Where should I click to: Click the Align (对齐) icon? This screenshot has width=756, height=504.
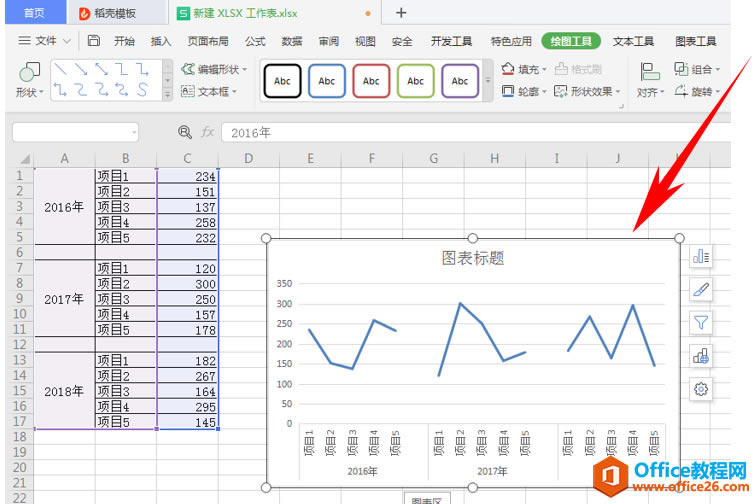click(650, 72)
